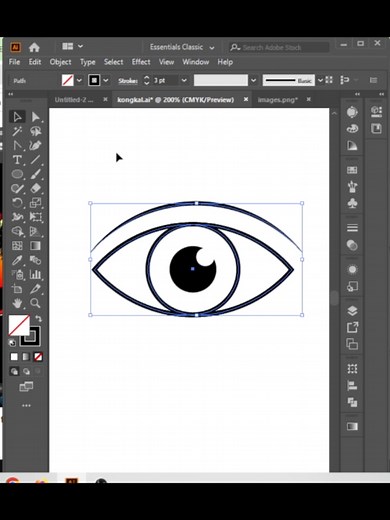Image resolution: width=390 pixels, height=520 pixels.
Task: Change the screen mode
Action: click(26, 387)
